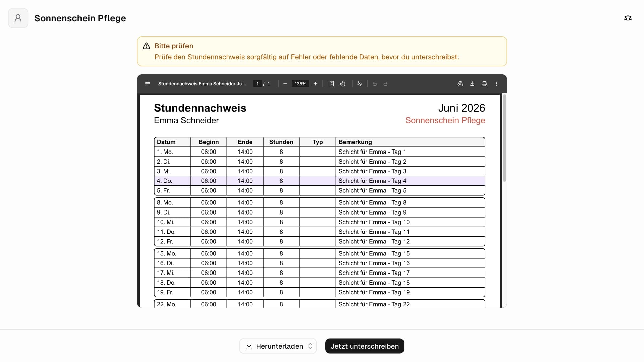The height and width of the screenshot is (362, 644).
Task: Click the 135% zoom level field
Action: [300, 84]
